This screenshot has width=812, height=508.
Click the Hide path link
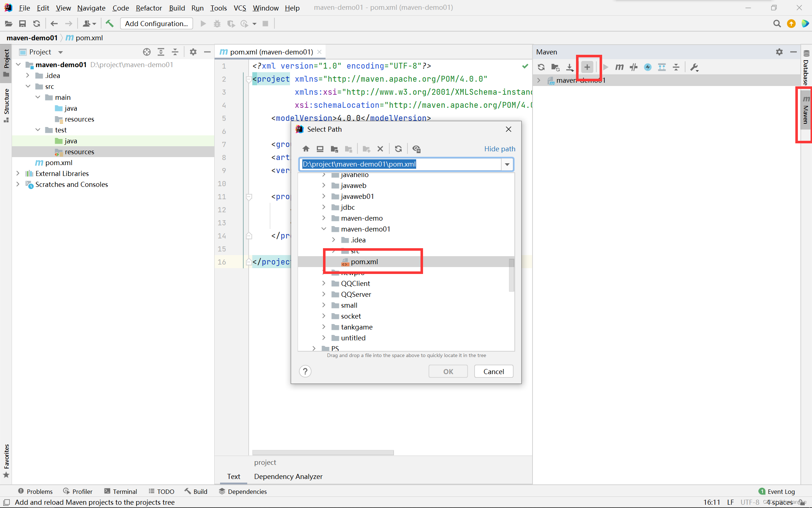pyautogui.click(x=500, y=149)
